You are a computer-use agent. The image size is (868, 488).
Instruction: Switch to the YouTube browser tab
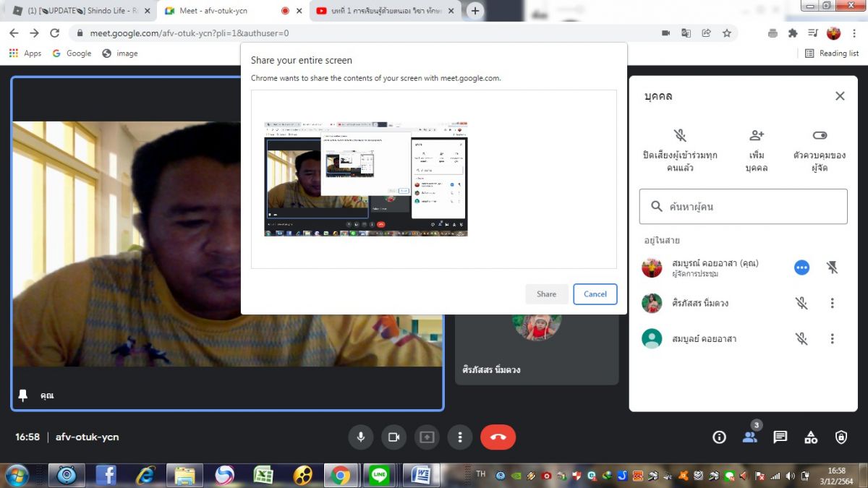(383, 11)
